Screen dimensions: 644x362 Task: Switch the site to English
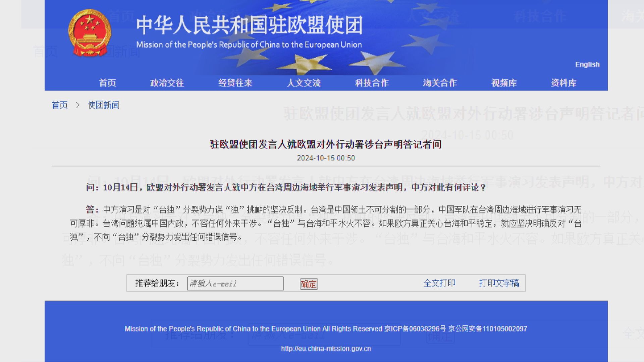point(587,64)
